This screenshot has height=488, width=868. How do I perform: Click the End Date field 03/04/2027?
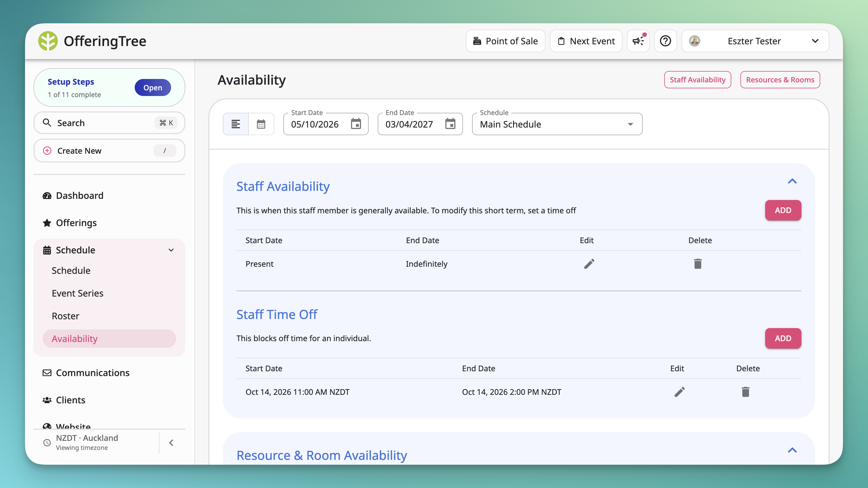[x=420, y=124]
